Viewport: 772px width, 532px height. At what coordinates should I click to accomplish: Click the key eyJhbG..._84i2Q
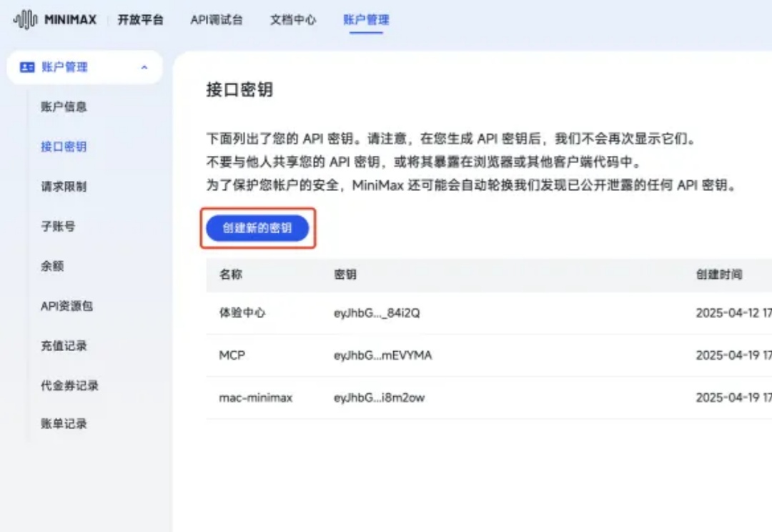(x=377, y=313)
